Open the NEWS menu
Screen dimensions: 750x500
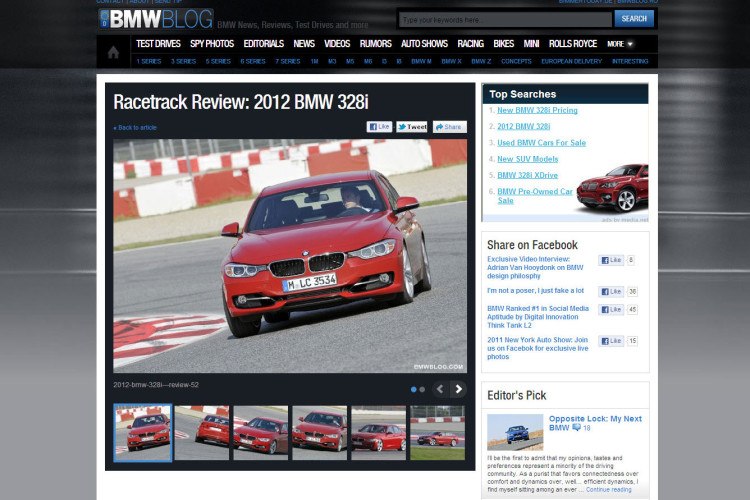(x=304, y=44)
